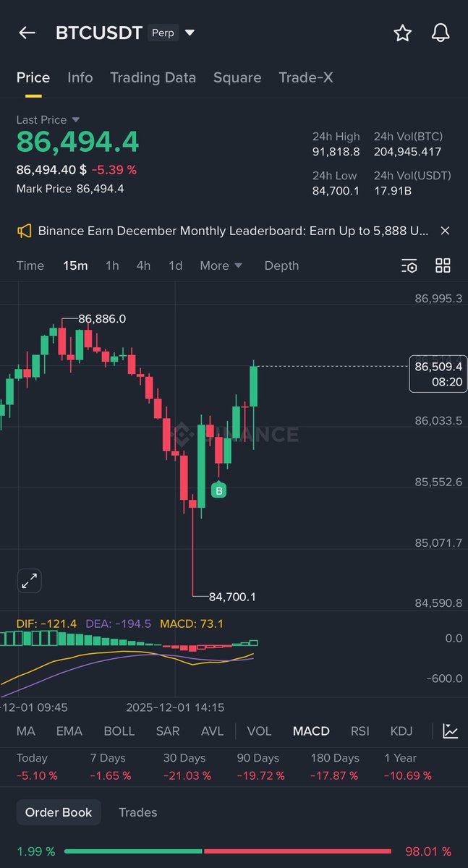Open the Square tab
The width and height of the screenshot is (468, 868).
(x=237, y=77)
